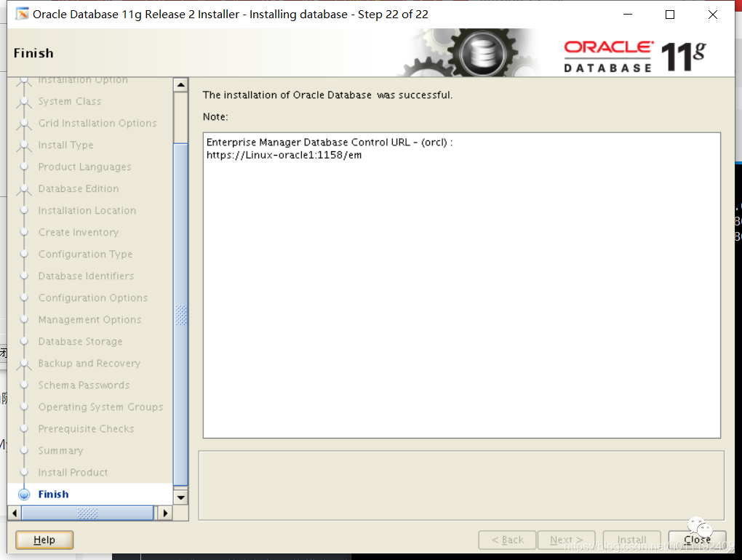Select the Create Inventory step

(x=79, y=233)
